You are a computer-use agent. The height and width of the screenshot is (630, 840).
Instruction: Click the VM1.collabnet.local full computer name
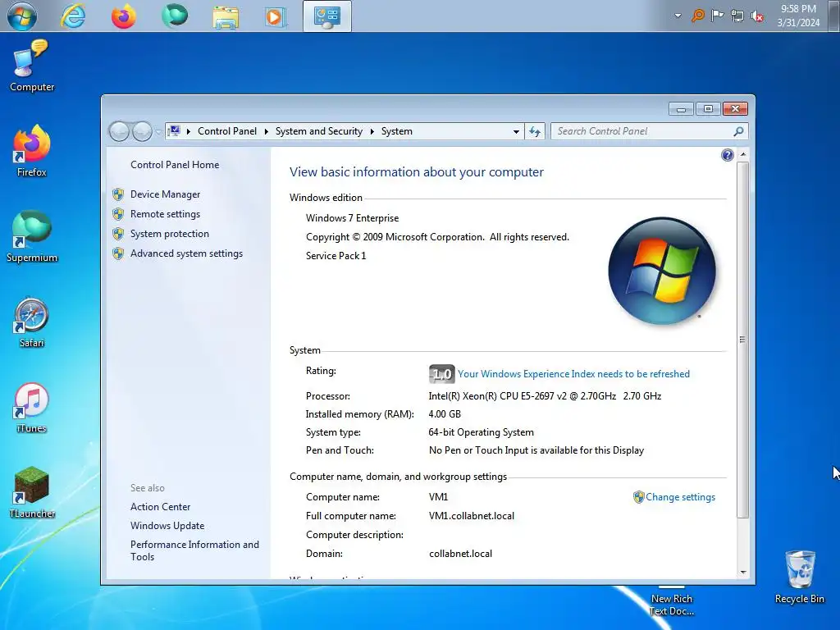[x=472, y=516]
